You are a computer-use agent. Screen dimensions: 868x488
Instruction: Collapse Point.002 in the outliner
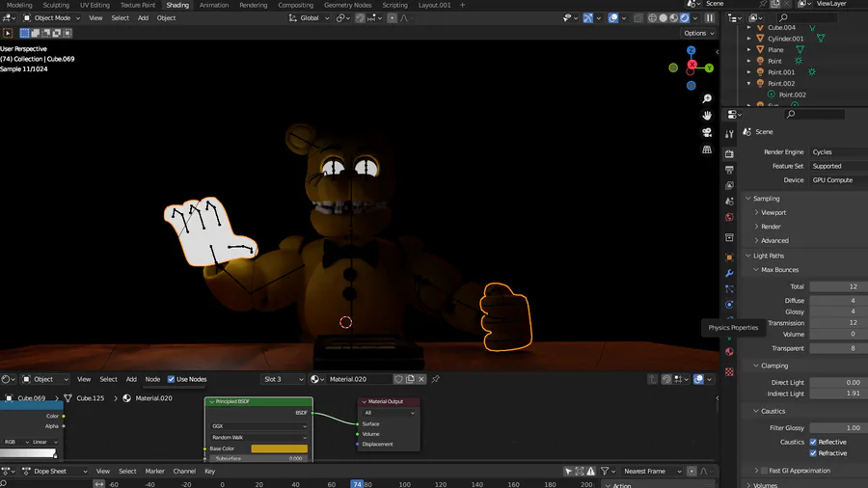pyautogui.click(x=749, y=84)
